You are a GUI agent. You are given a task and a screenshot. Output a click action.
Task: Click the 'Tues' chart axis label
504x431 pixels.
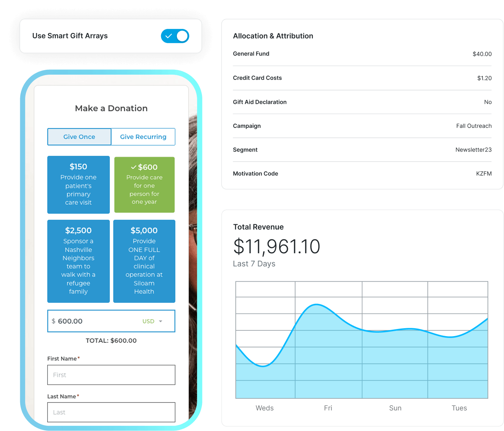coord(459,408)
